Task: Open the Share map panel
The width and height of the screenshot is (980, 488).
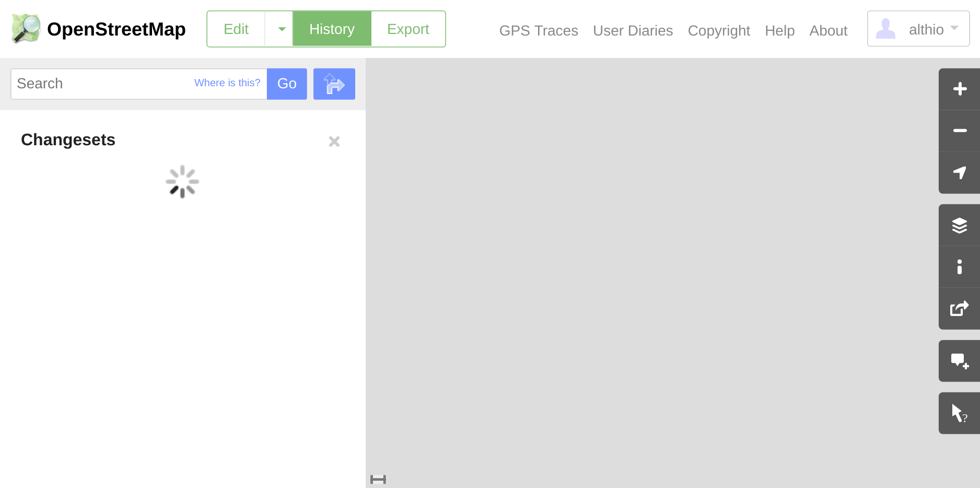Action: [959, 309]
